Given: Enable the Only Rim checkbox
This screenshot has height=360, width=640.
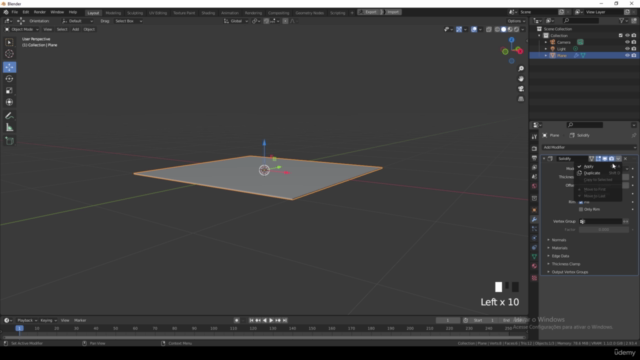Looking at the screenshot, I should pyautogui.click(x=581, y=209).
